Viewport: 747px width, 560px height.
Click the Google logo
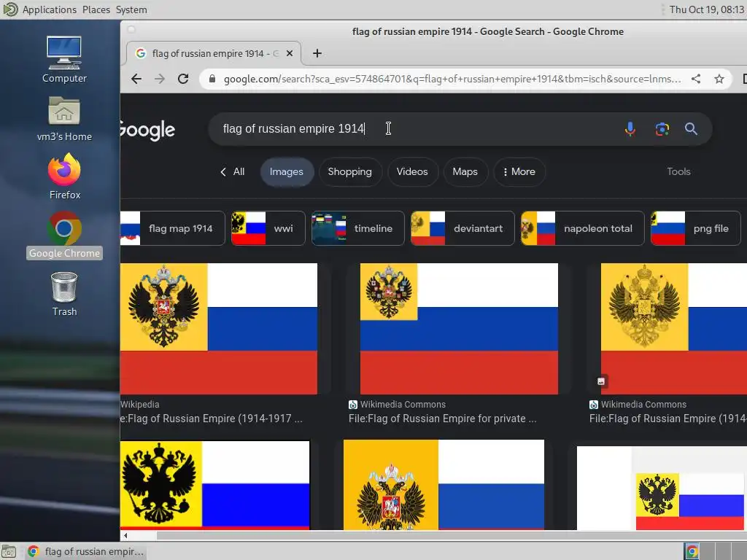click(147, 130)
